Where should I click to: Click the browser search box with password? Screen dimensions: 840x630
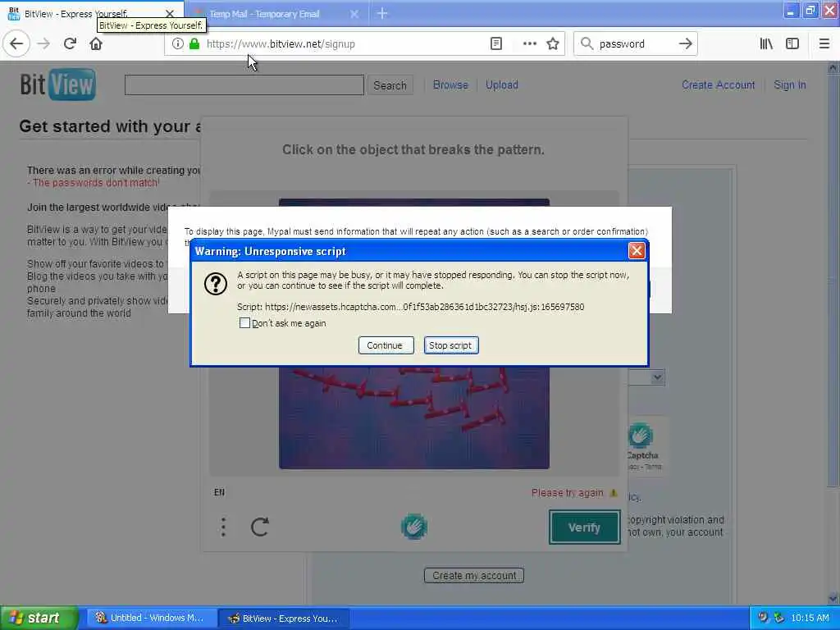coord(636,44)
